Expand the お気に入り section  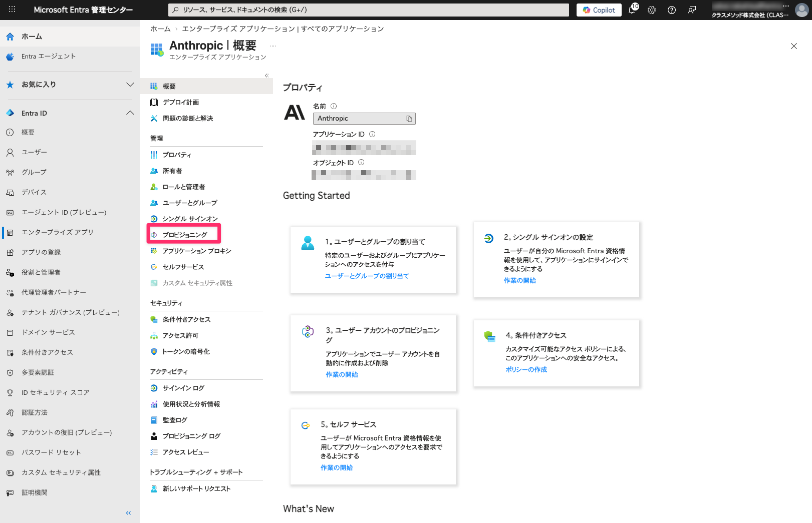130,85
